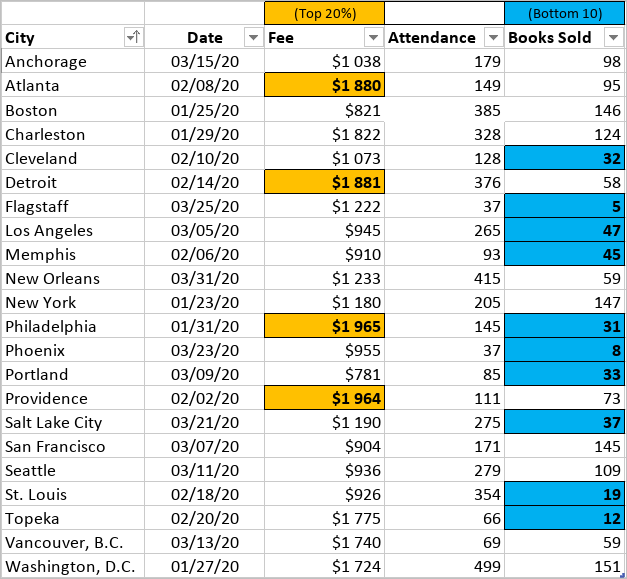
Task: Select Philadelphia's $1 965 fee cell
Action: tap(324, 326)
